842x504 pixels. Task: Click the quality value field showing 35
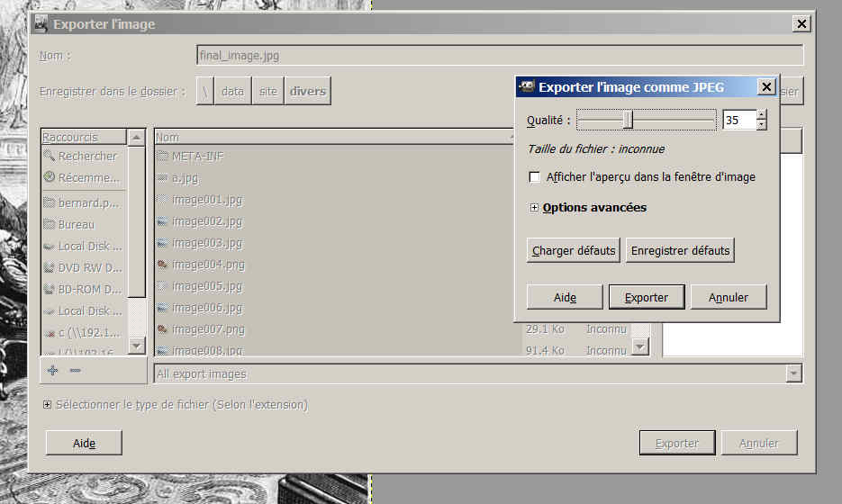[x=738, y=120]
